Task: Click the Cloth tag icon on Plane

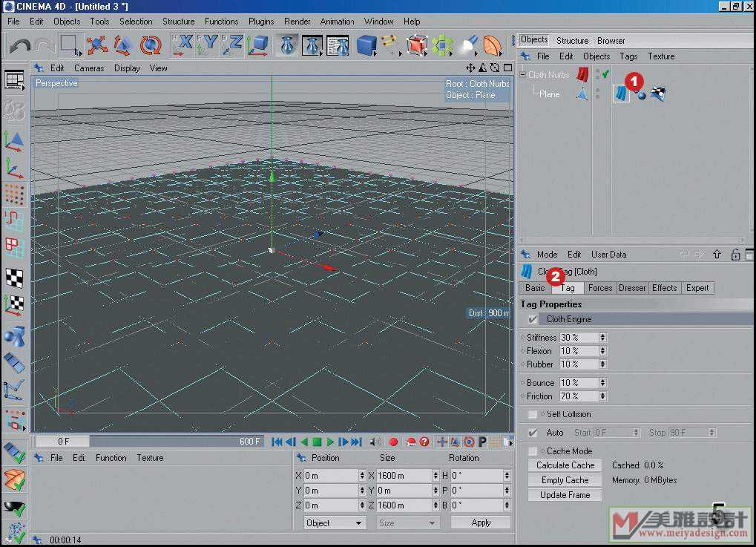Action: (621, 93)
